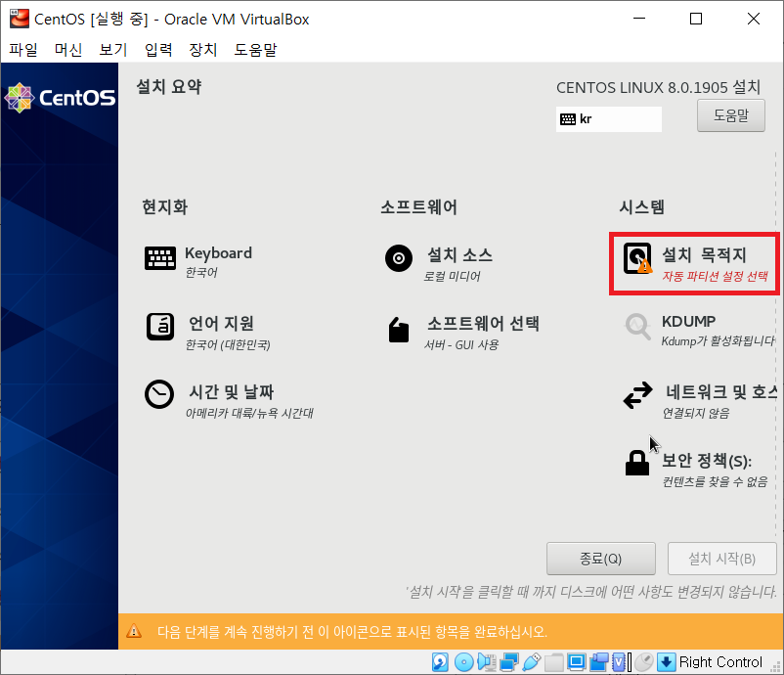
Task: Click the 현지화 section heading
Action: (165, 206)
